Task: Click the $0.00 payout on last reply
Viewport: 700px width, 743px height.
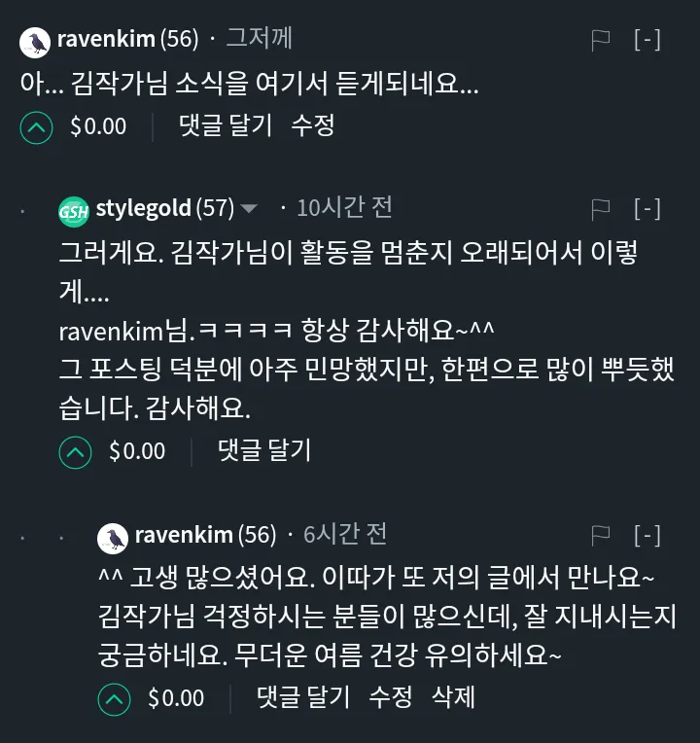Action: pyautogui.click(x=176, y=698)
